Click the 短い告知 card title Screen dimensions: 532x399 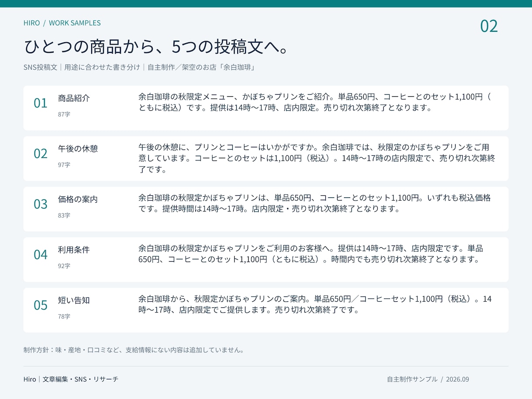tap(74, 301)
